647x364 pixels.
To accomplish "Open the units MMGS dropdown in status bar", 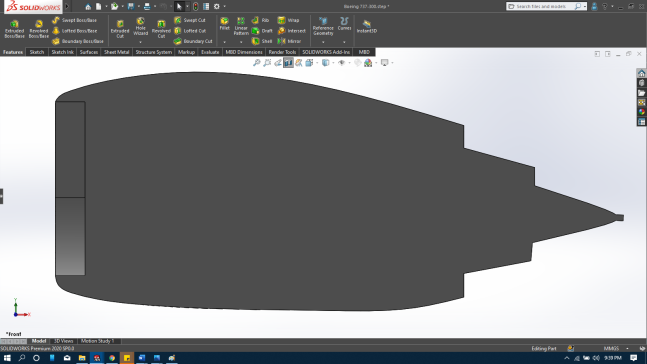I will point(627,349).
